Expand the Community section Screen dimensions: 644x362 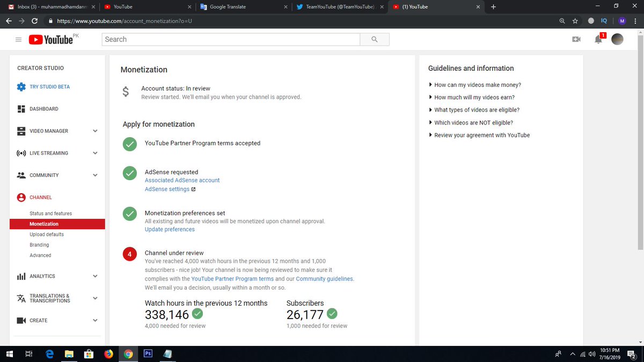[95, 175]
